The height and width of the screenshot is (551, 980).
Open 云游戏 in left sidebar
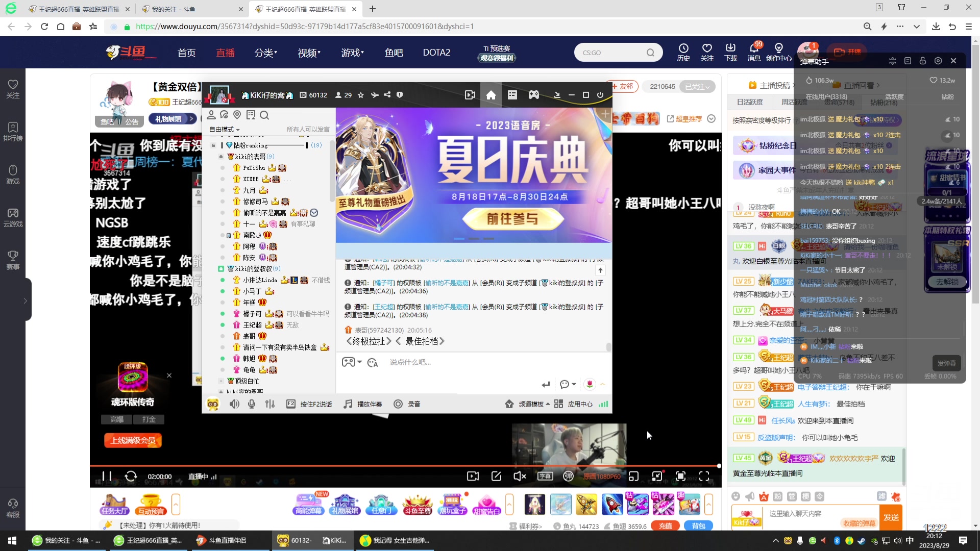13,217
